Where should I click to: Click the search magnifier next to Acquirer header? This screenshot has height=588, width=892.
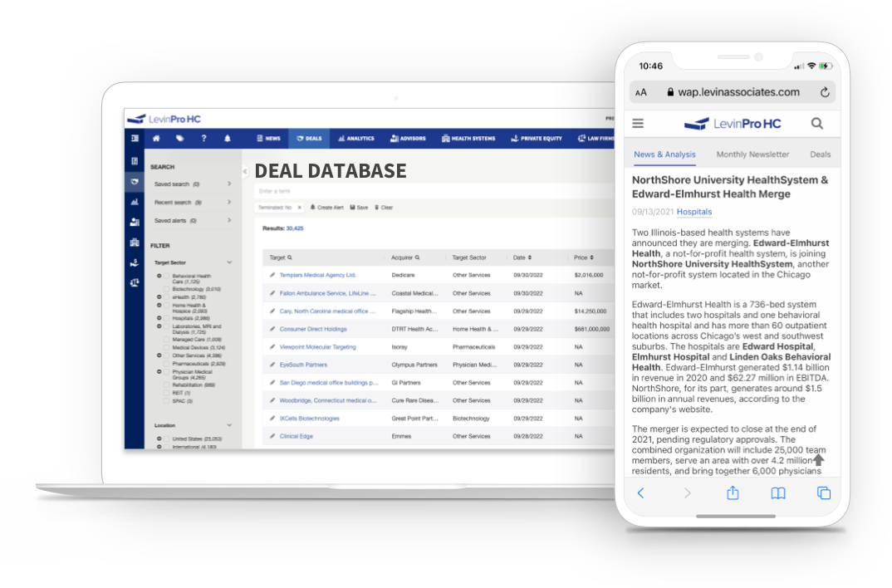pos(417,257)
